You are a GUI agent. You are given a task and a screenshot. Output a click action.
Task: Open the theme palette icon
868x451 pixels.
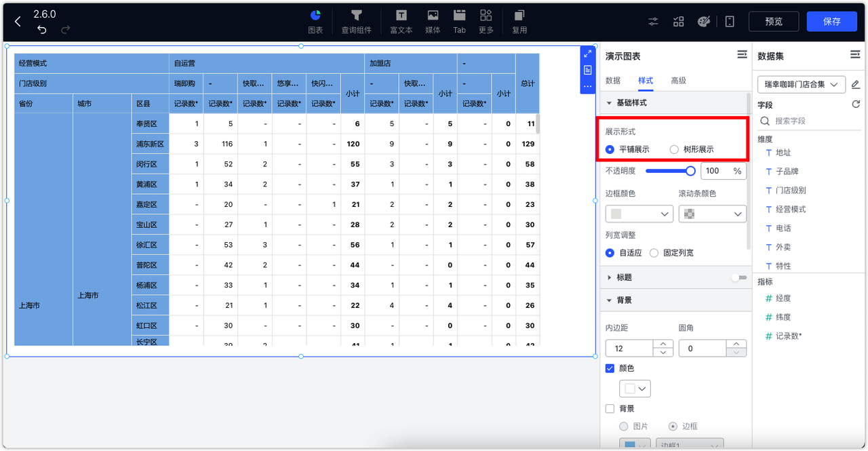tap(704, 21)
